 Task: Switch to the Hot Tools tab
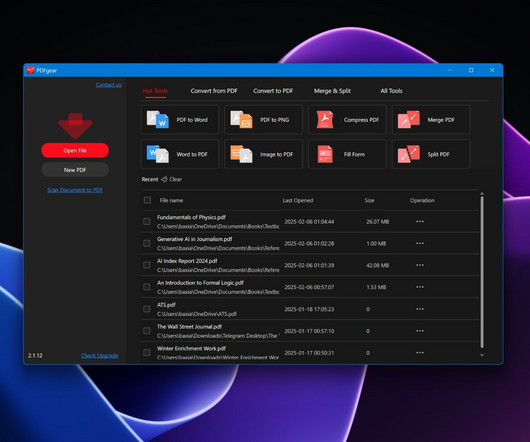[x=155, y=91]
